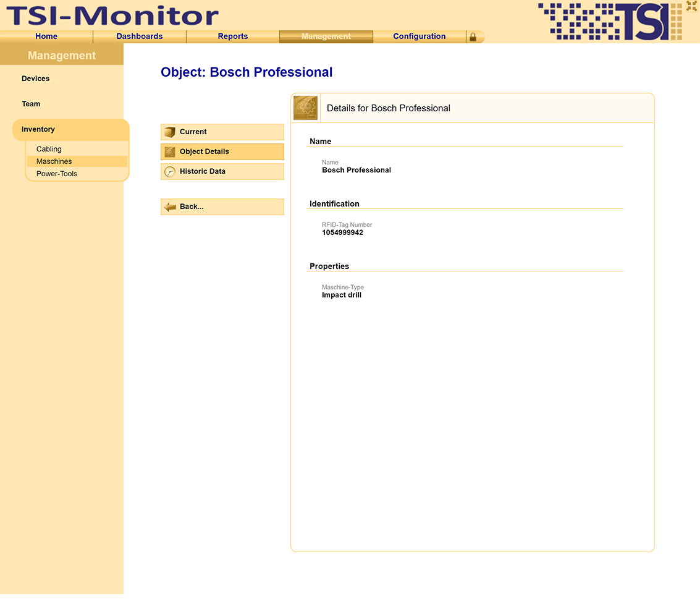
Task: Click the back arrow icon
Action: [170, 207]
